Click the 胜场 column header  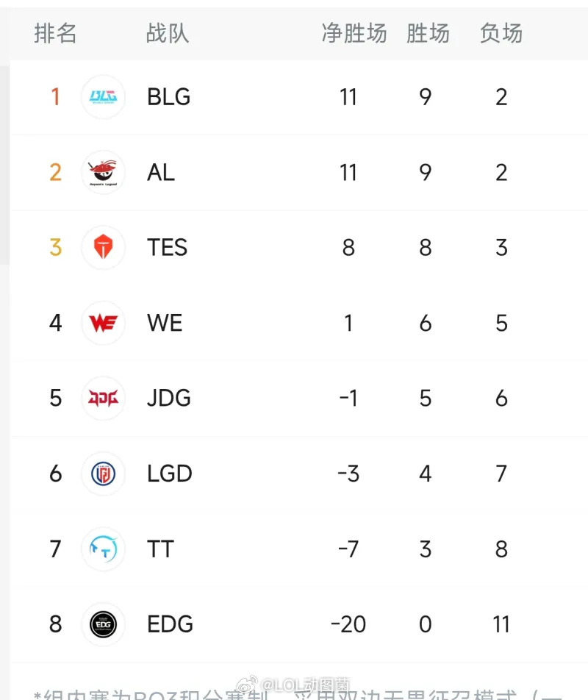428,34
